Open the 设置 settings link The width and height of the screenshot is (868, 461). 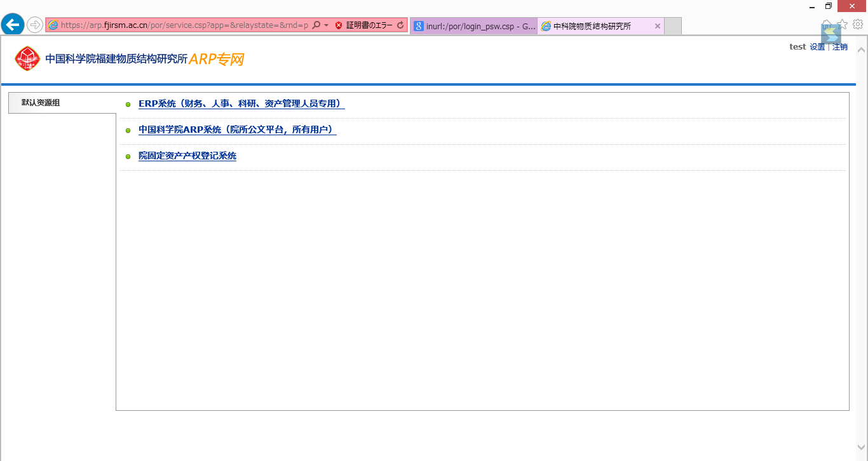[817, 47]
